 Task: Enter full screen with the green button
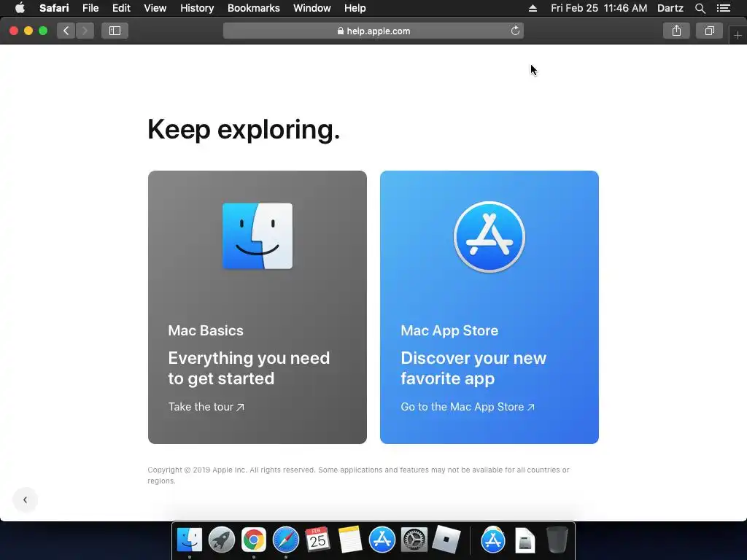point(43,31)
